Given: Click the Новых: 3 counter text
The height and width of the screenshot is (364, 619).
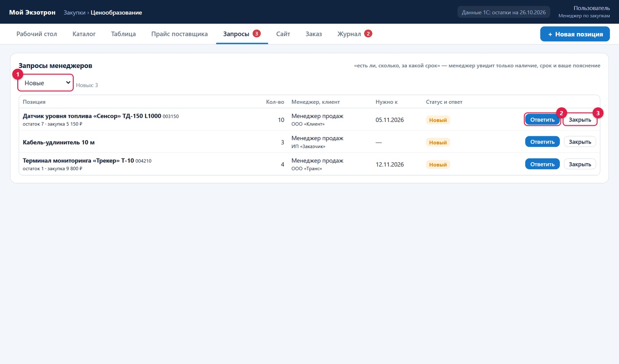Looking at the screenshot, I should click(87, 85).
